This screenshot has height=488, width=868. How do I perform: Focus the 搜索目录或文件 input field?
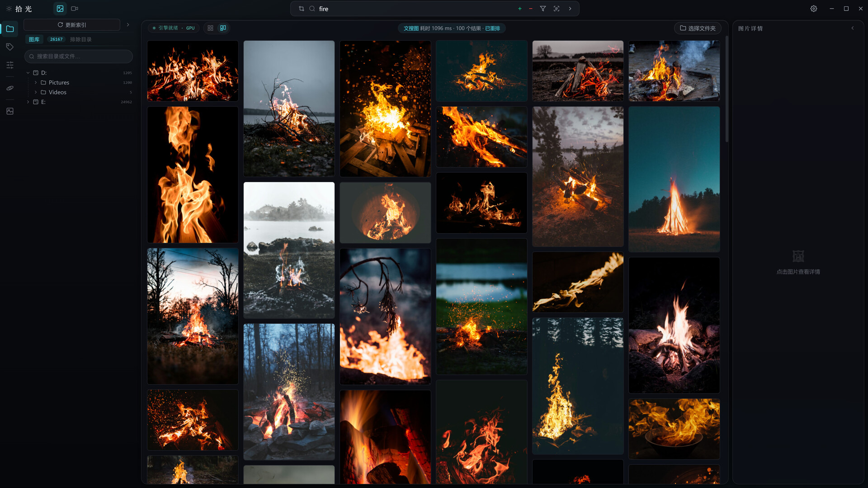(x=79, y=56)
